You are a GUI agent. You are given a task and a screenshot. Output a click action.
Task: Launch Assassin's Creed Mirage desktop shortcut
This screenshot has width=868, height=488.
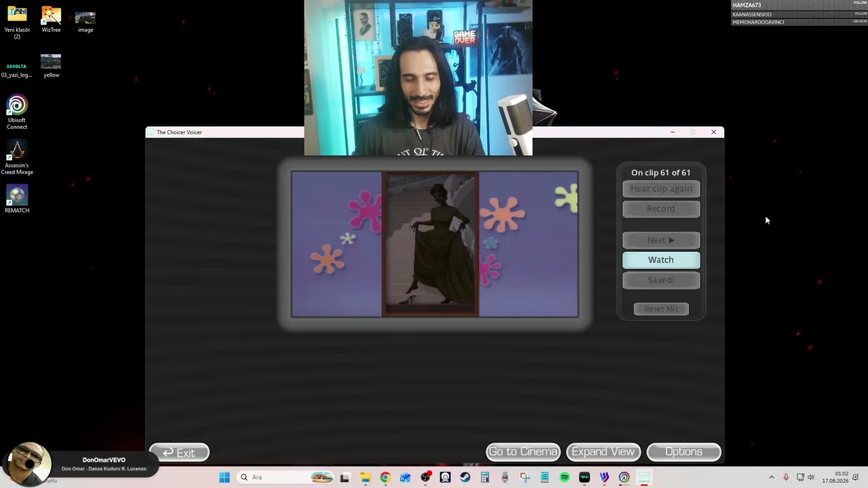click(17, 158)
